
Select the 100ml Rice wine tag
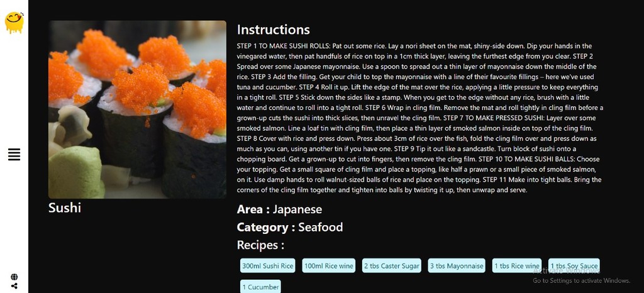coord(329,266)
